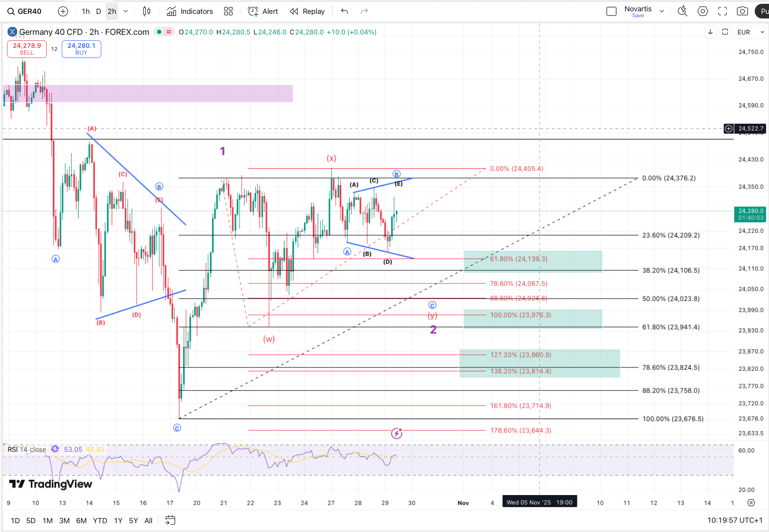
Task: Open the Indicators panel
Action: pos(190,11)
